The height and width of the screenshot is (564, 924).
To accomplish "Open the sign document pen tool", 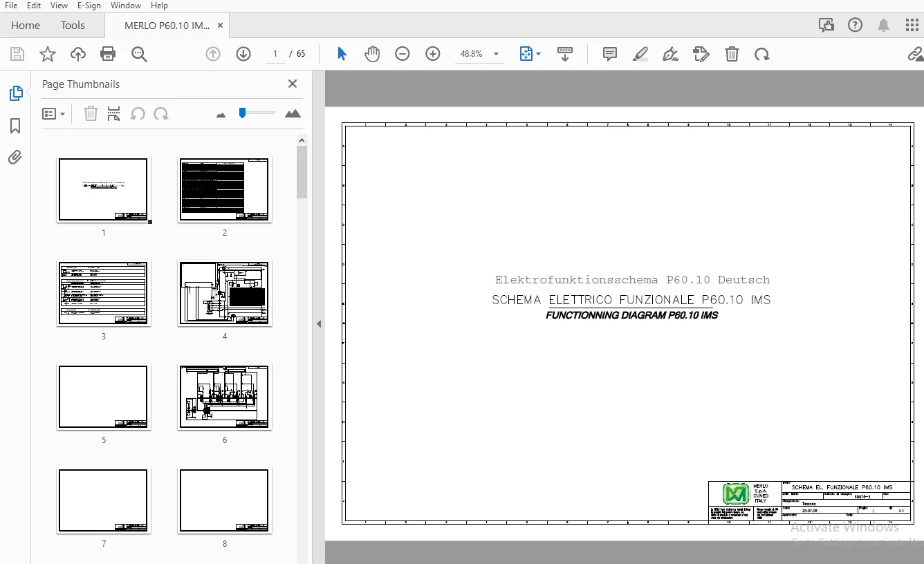I will (670, 54).
